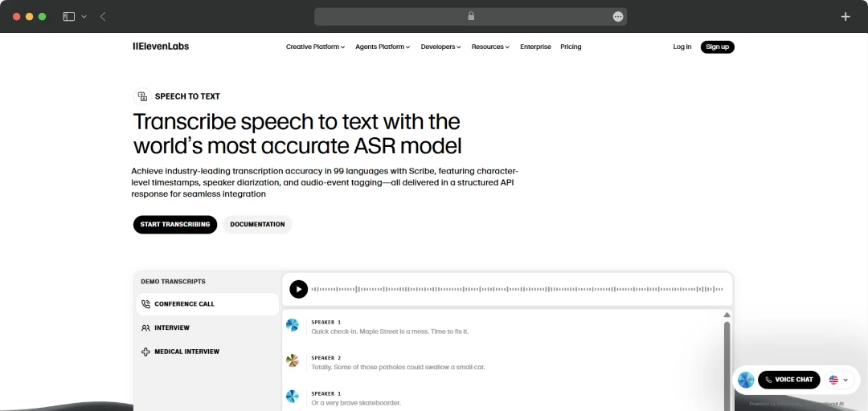Select the Conference Call demo transcript
868x411 pixels.
pyautogui.click(x=207, y=304)
